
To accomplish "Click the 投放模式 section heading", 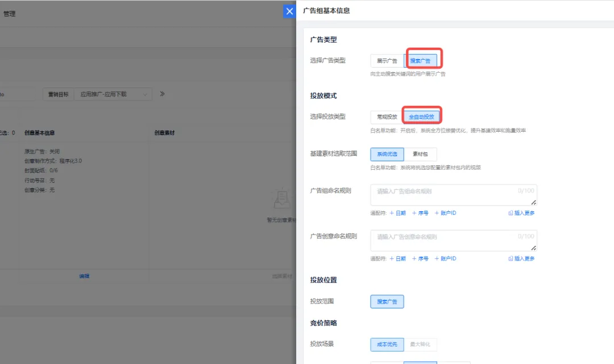I will [323, 96].
